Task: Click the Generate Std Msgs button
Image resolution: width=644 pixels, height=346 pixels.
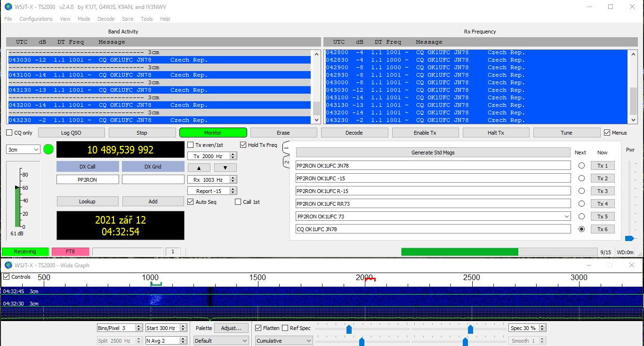Action: 433,153
